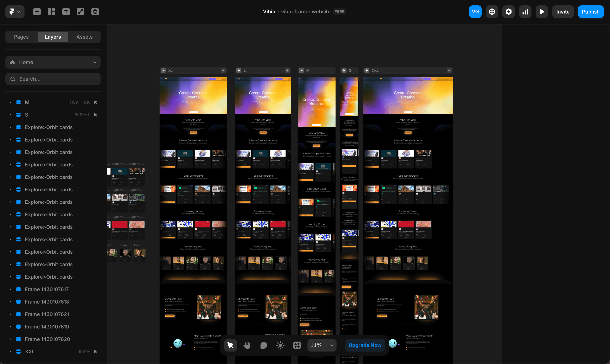Viewport: 610px width, 364px height.
Task: Open the analytics bar chart icon
Action: tap(525, 11)
